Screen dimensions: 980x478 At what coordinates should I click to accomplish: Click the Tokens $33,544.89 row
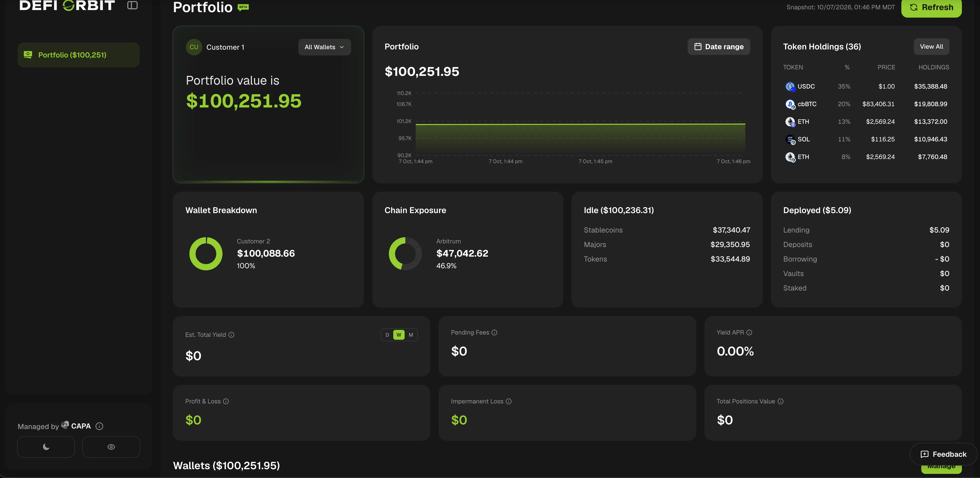click(667, 259)
